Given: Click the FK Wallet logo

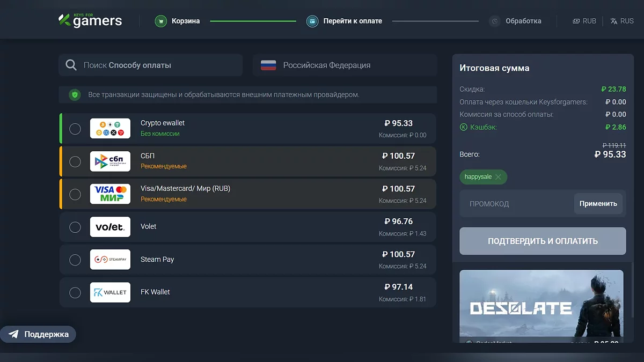Looking at the screenshot, I should [110, 292].
